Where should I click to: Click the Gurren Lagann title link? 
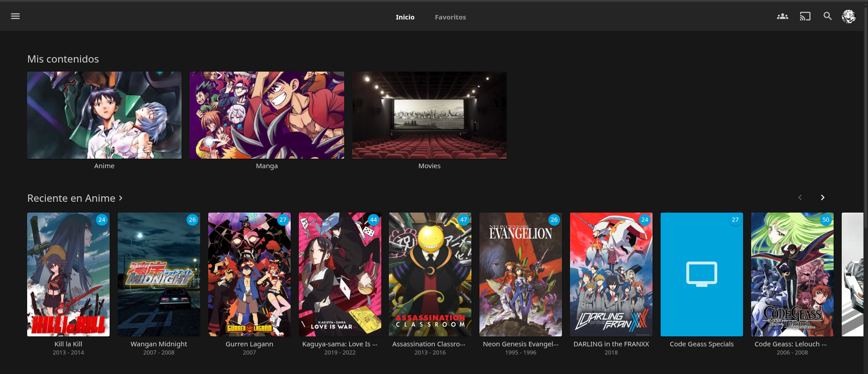tap(249, 344)
